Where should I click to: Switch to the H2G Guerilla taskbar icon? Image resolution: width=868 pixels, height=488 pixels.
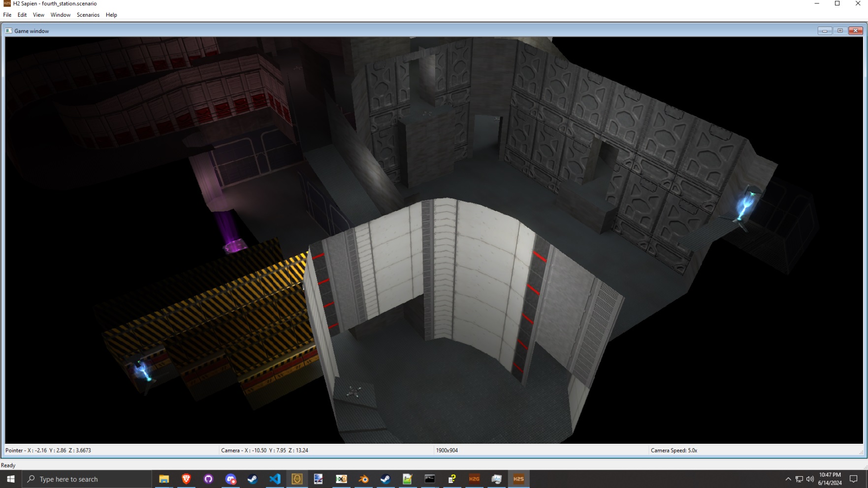pos(474,479)
